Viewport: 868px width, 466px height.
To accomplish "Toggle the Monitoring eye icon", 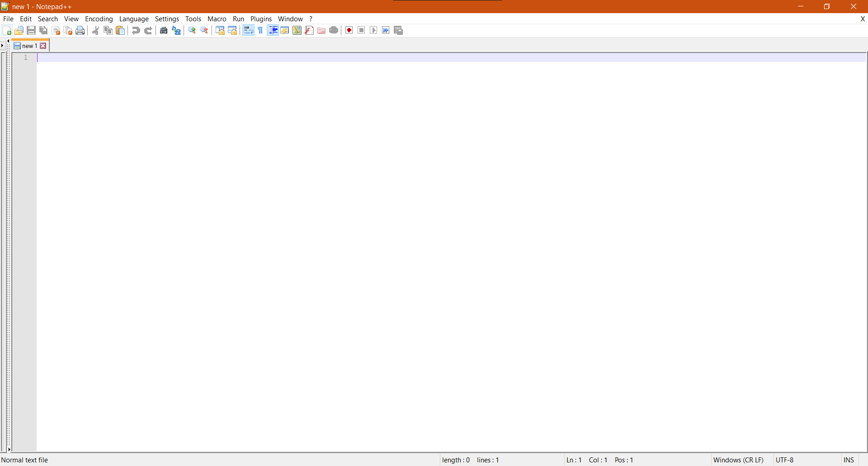I will (x=334, y=30).
